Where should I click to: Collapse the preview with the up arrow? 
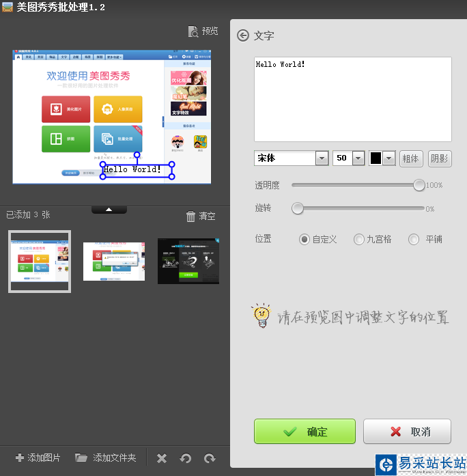(109, 210)
